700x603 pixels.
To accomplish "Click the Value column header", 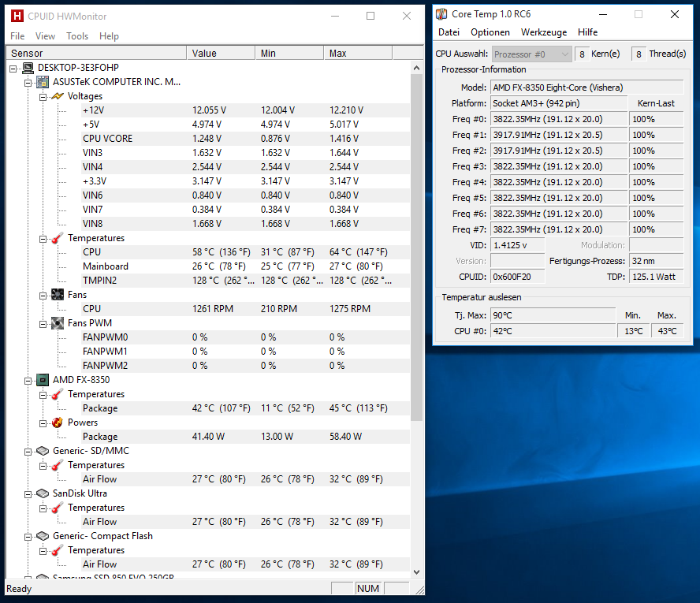I will (x=221, y=53).
